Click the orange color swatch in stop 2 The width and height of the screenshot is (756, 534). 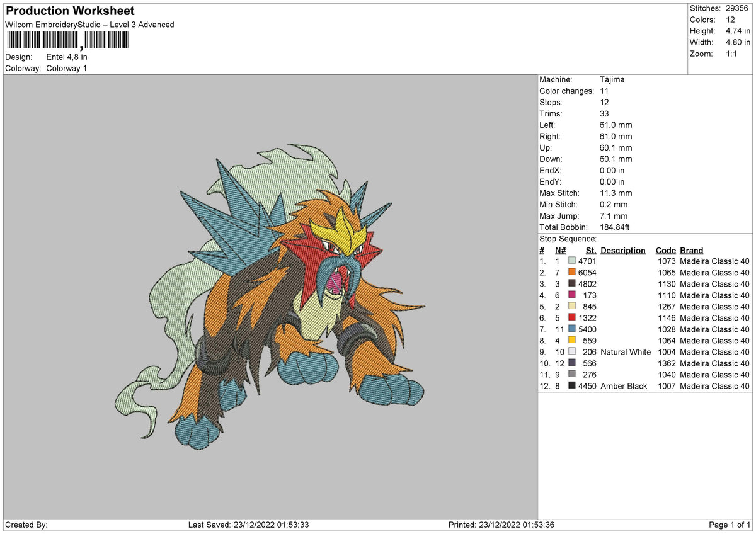(571, 272)
